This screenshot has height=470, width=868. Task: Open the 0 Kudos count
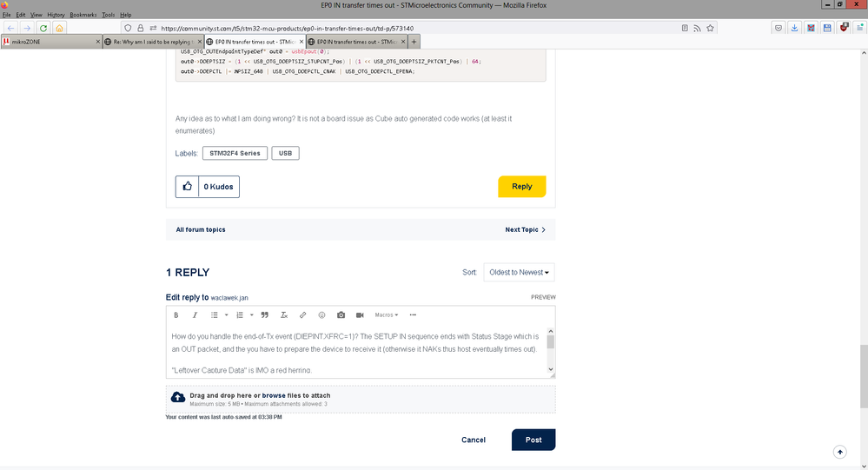[x=219, y=187]
